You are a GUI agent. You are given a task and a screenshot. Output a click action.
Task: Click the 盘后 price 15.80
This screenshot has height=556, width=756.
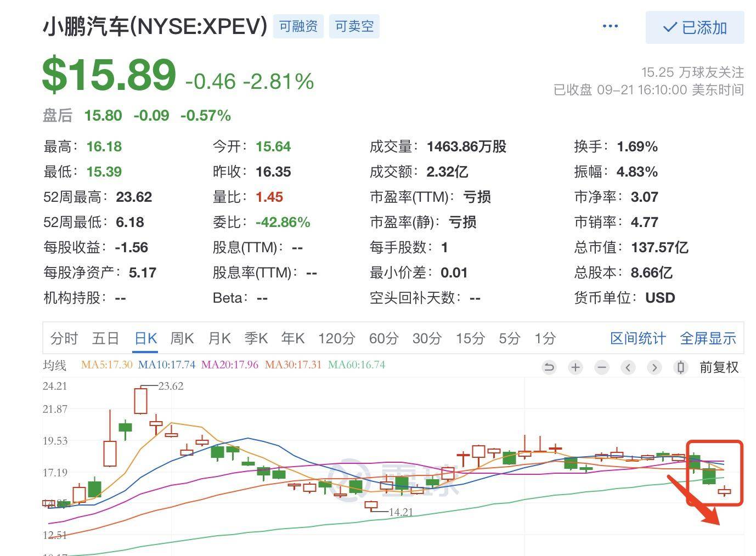coord(103,116)
